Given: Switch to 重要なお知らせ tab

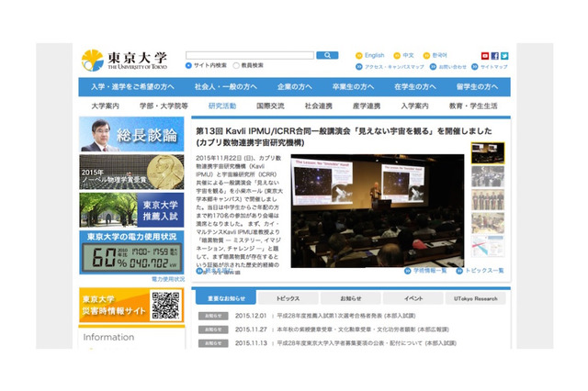Looking at the screenshot, I should pyautogui.click(x=226, y=298).
